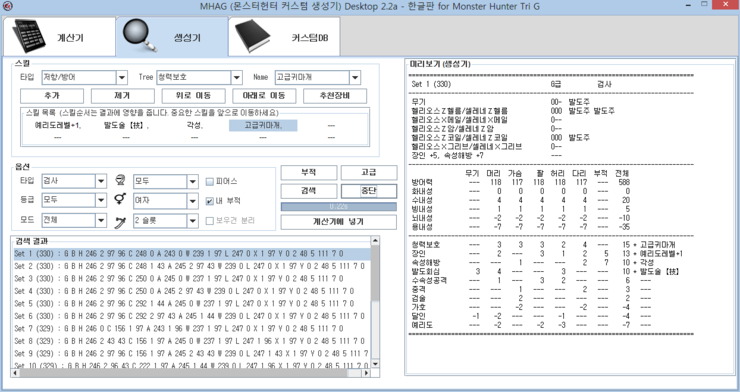Viewport: 740px width, 392px height.
Task: Toggle the 보우건 분리 checkbox
Action: tap(210, 221)
